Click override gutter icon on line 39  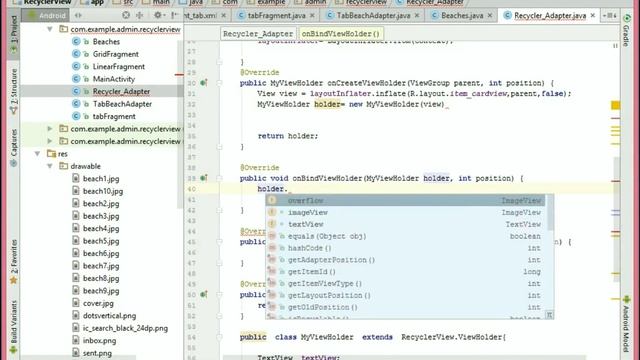pyautogui.click(x=204, y=178)
